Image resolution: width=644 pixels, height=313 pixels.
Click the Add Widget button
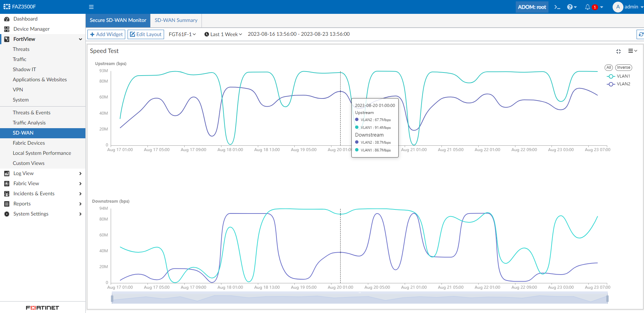[106, 34]
